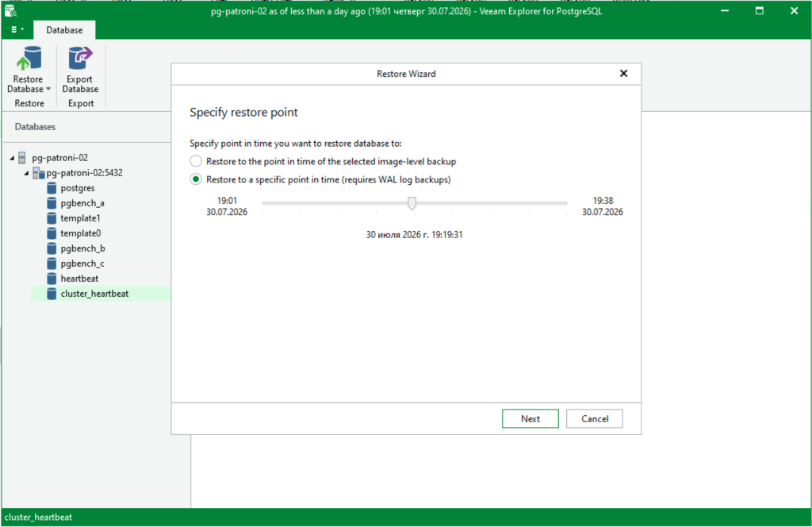Click the Export Database icon

pos(80,58)
